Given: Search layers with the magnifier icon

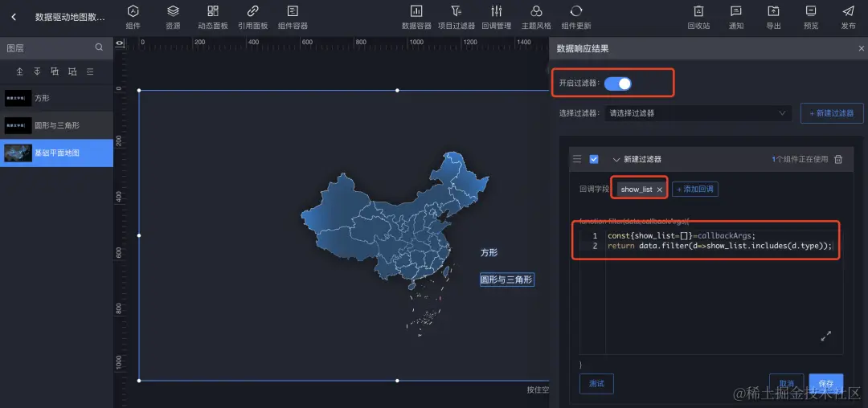Looking at the screenshot, I should coord(99,47).
